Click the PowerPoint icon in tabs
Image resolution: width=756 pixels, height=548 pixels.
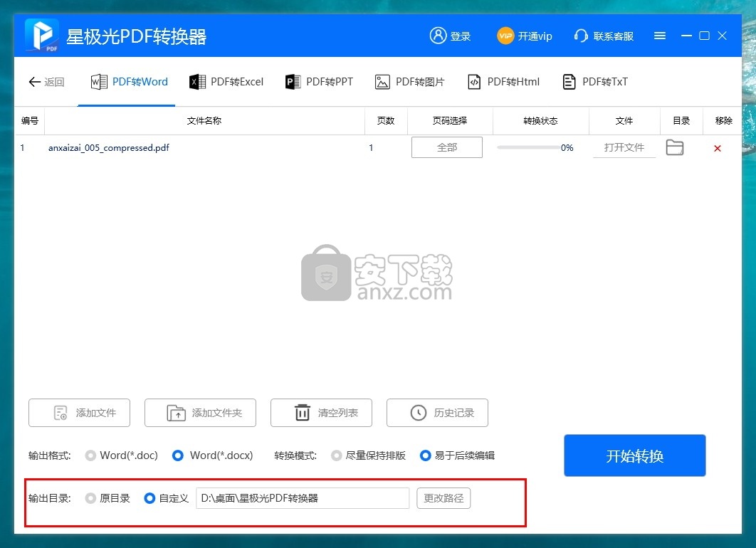click(x=293, y=82)
